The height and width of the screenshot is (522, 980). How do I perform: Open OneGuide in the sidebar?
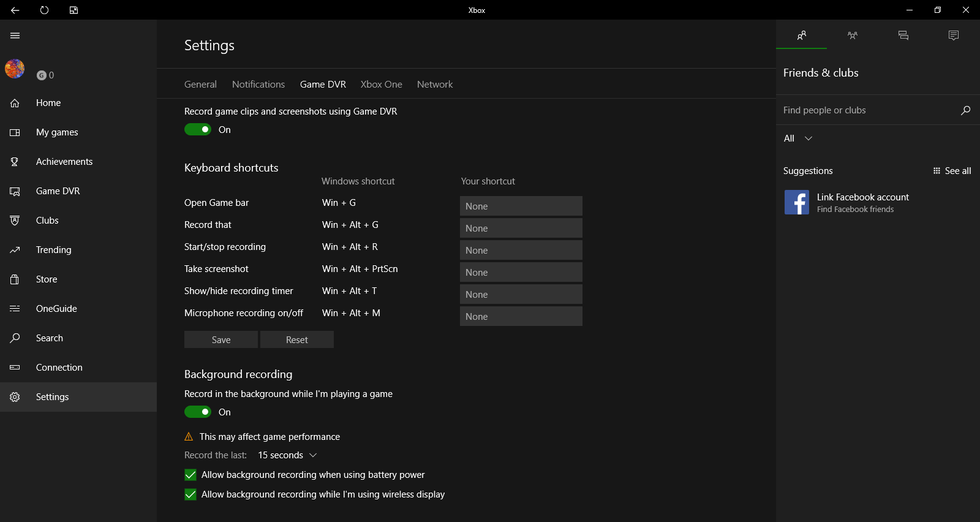78,309
